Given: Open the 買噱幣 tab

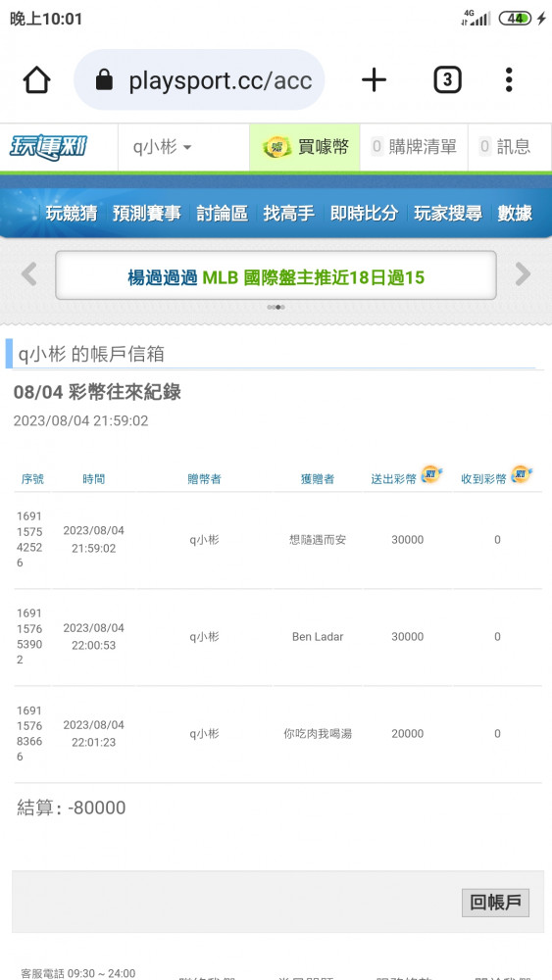Looking at the screenshot, I should 305,148.
